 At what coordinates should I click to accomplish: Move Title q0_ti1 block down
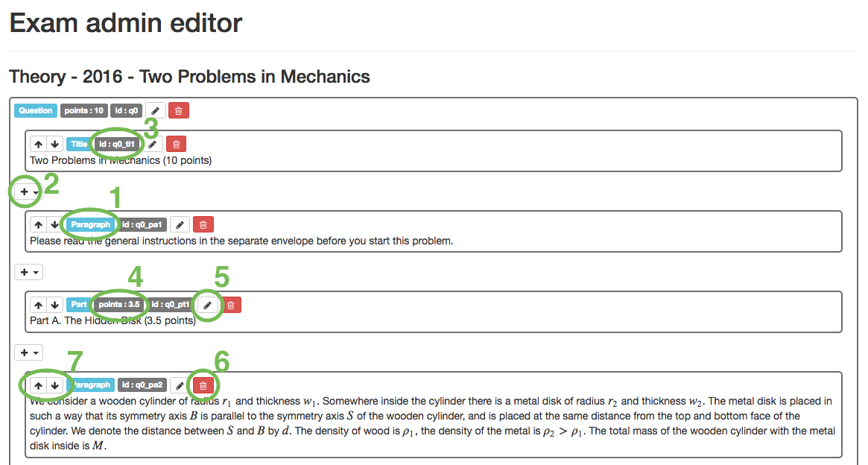click(54, 144)
